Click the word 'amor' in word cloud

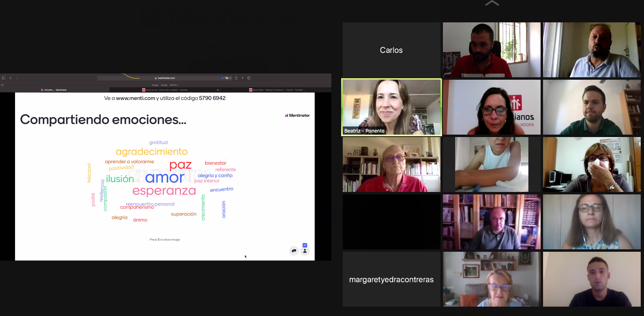164,178
